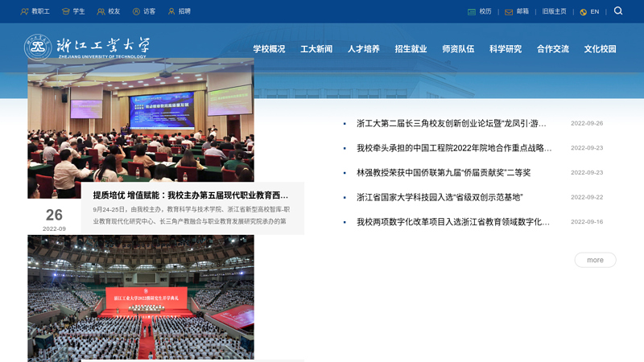
Task: Click the date 2022-09-22 in news list
Action: [587, 197]
